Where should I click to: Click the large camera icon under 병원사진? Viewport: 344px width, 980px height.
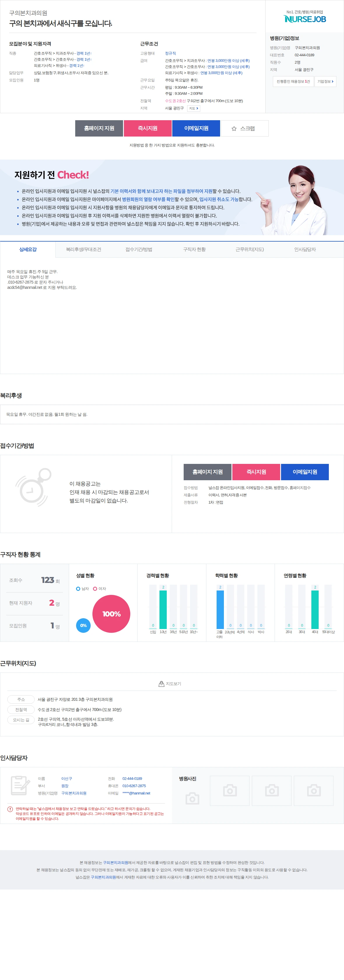click(192, 798)
